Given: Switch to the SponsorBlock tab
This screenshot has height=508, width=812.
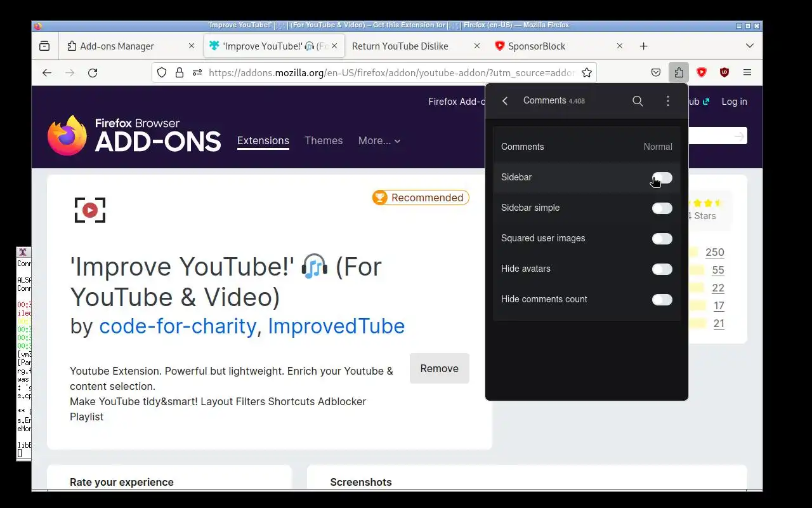Looking at the screenshot, I should point(560,46).
